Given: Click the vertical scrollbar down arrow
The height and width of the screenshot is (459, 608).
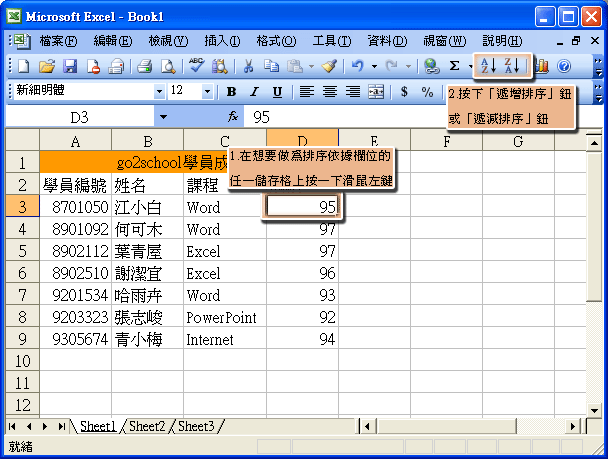Looking at the screenshot, I should [x=594, y=410].
